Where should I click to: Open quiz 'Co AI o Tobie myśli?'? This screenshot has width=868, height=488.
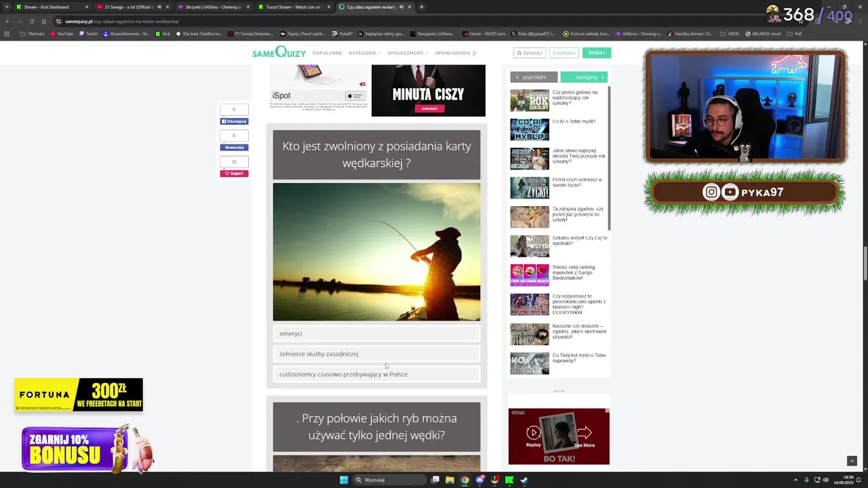(x=574, y=121)
